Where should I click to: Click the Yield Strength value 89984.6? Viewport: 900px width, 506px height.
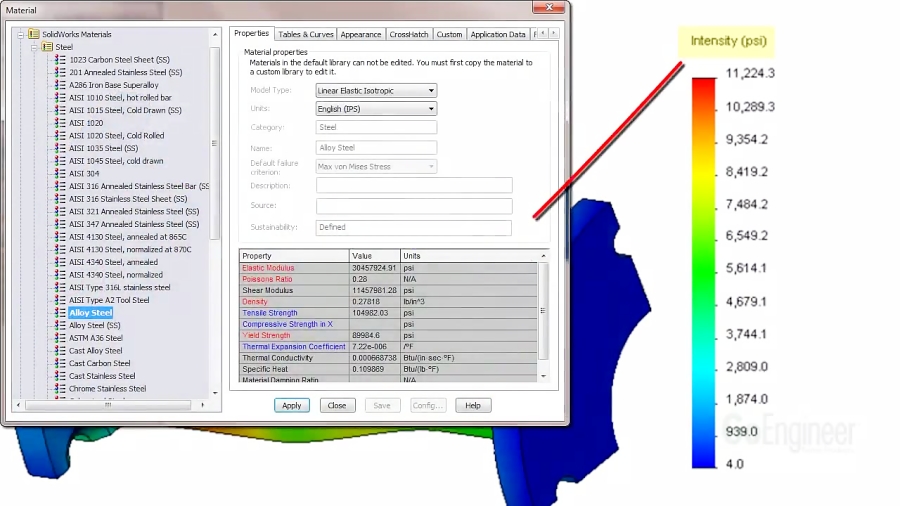pyautogui.click(x=366, y=336)
